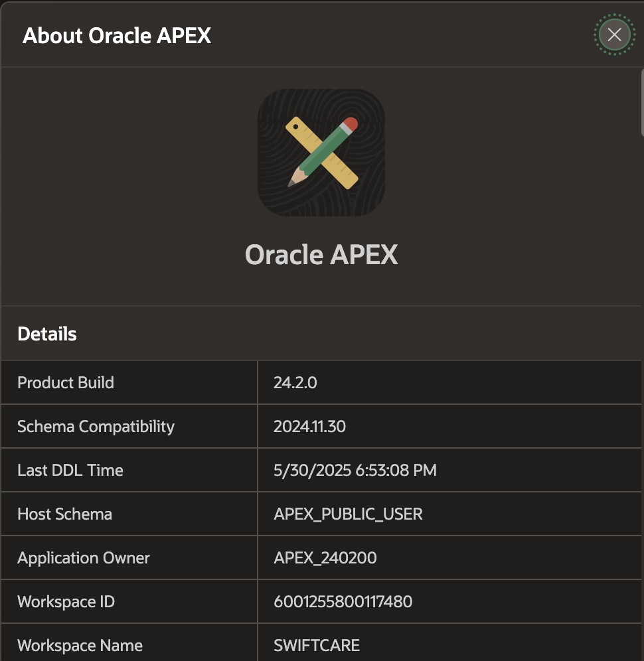Select the 'Workspace Name' label
This screenshot has height=661, width=644.
(x=80, y=645)
